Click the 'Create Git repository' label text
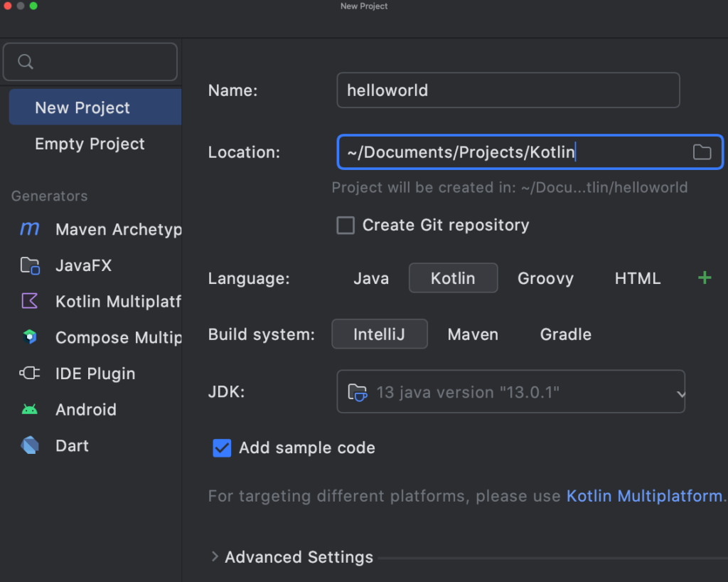728x582 pixels. (x=446, y=226)
